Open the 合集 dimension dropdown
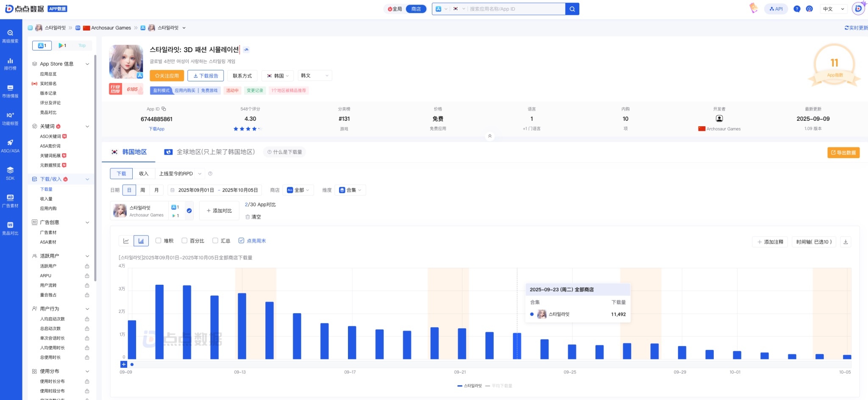The width and height of the screenshot is (868, 400). (x=350, y=190)
